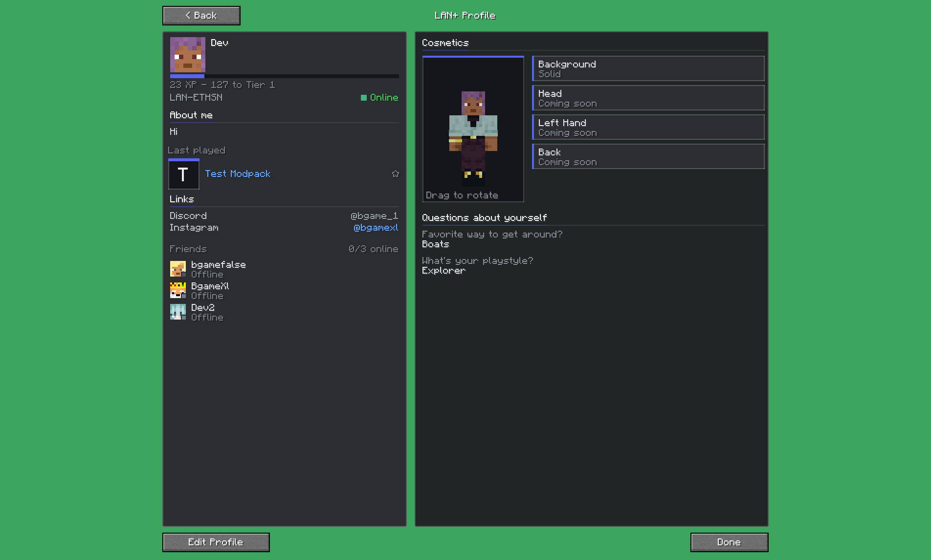
Task: Click the LAN-ETHSN code
Action: click(196, 98)
